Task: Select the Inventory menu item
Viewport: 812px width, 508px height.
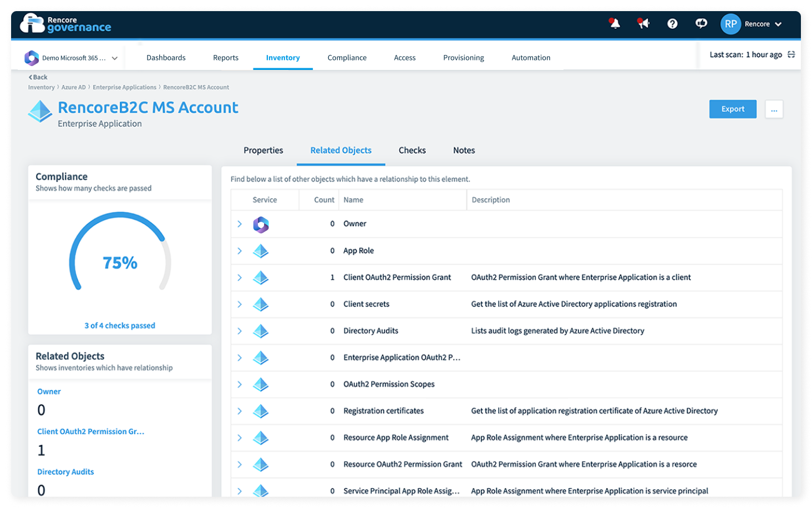Action: click(283, 58)
